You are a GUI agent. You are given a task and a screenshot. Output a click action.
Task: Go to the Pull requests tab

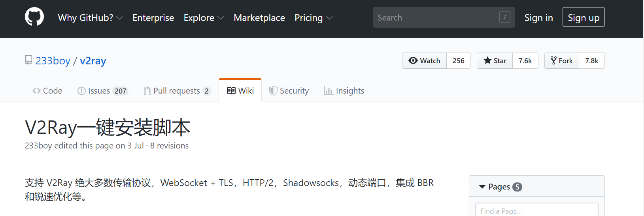tap(177, 91)
